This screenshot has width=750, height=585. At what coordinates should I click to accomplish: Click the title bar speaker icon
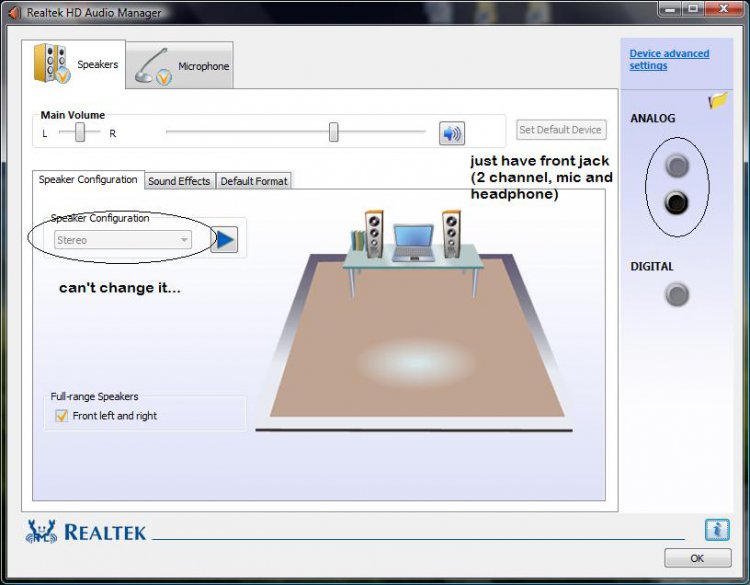pyautogui.click(x=14, y=12)
